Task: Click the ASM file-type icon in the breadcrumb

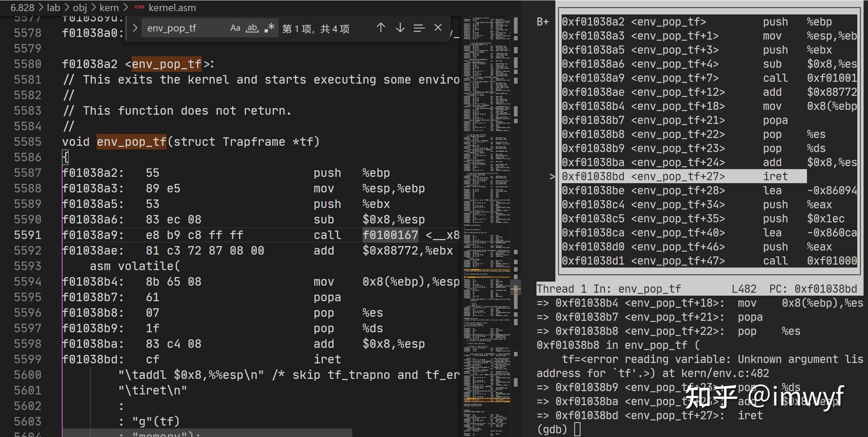Action: click(x=139, y=7)
